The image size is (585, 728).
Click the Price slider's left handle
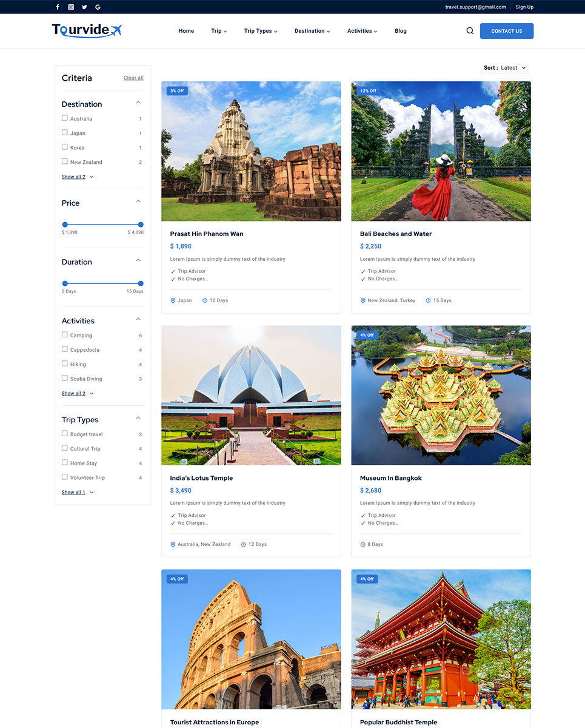[x=65, y=224]
